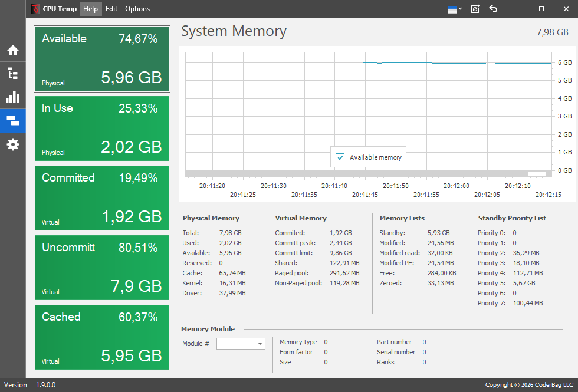Click the Memory Lists section title
The image size is (578, 392).
click(x=402, y=218)
